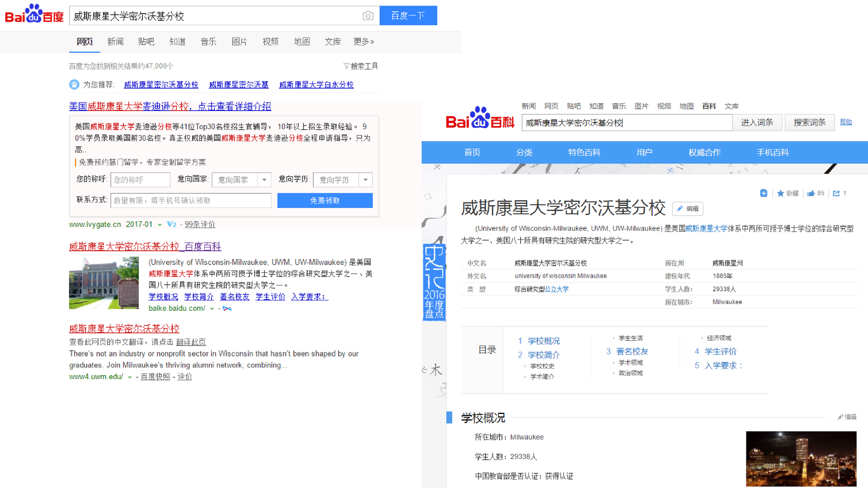Click the star favorite icon
This screenshot has width=868, height=488.
(780, 193)
